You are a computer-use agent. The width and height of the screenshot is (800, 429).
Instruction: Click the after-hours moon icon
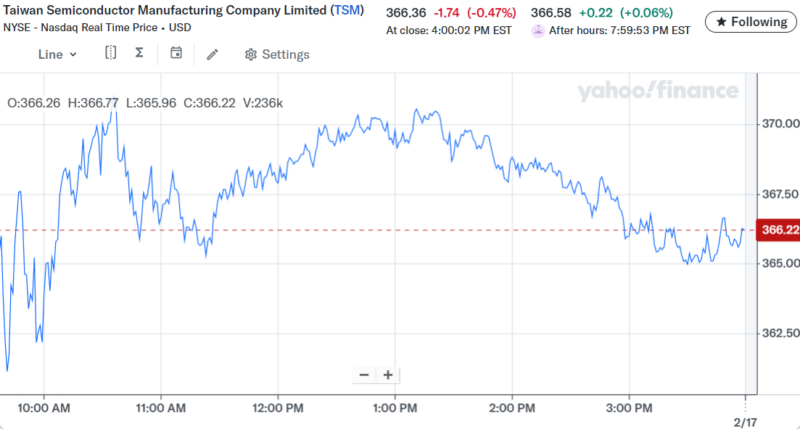(x=538, y=30)
